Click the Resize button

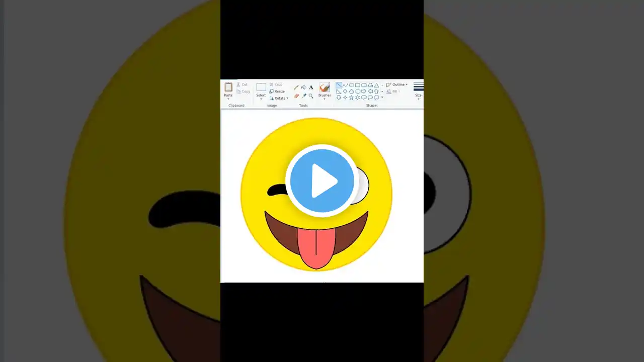(x=277, y=92)
